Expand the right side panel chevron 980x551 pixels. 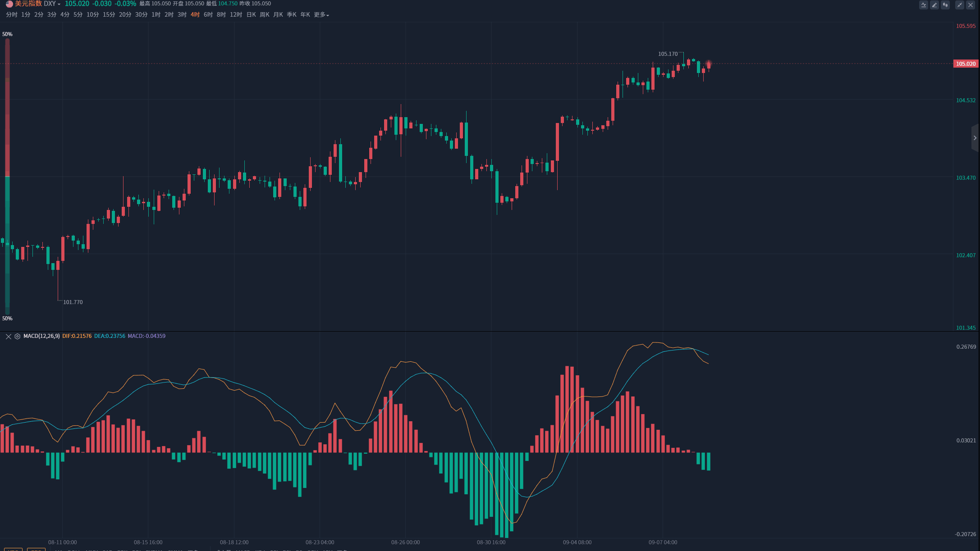[975, 138]
